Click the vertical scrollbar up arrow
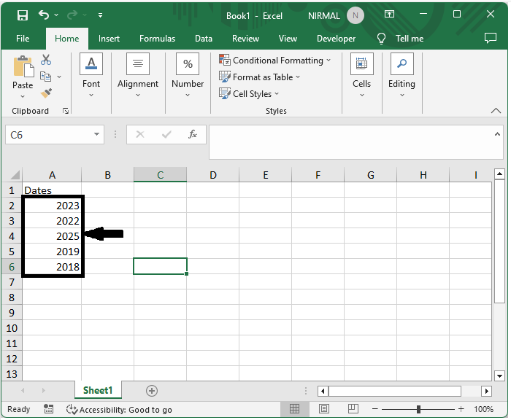The image size is (511, 420). click(x=499, y=174)
